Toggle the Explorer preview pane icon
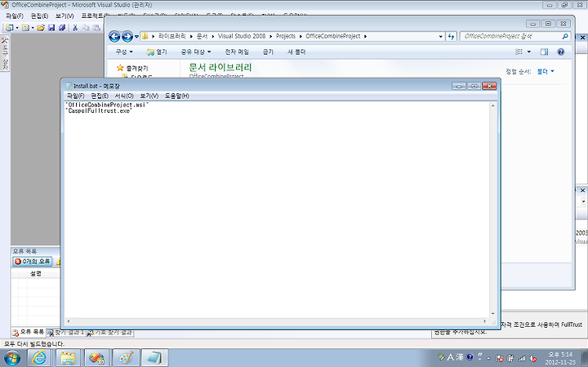The width and height of the screenshot is (588, 367). [544, 51]
